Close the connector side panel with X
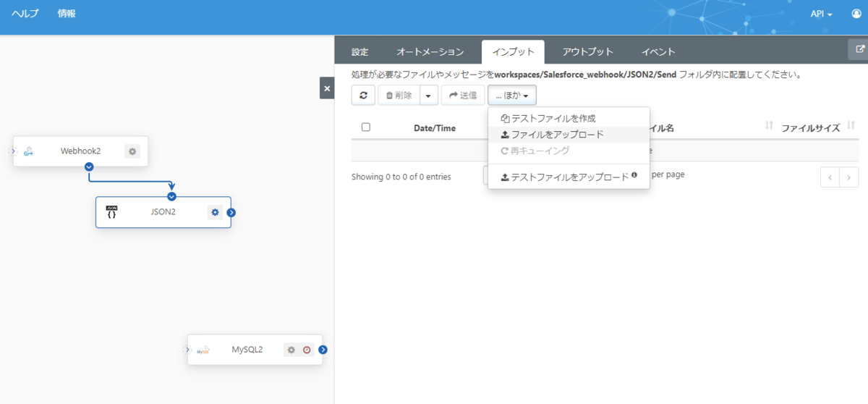Screen dimensions: 868x404 pos(327,88)
